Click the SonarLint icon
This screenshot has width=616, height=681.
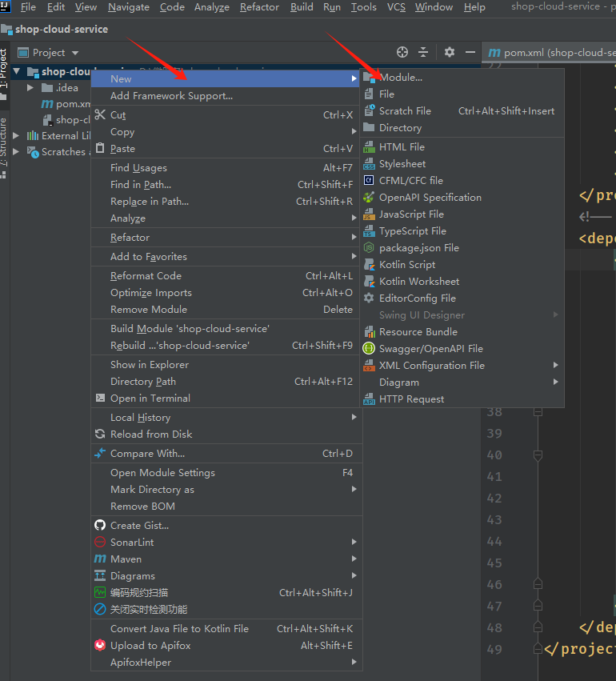(x=100, y=542)
